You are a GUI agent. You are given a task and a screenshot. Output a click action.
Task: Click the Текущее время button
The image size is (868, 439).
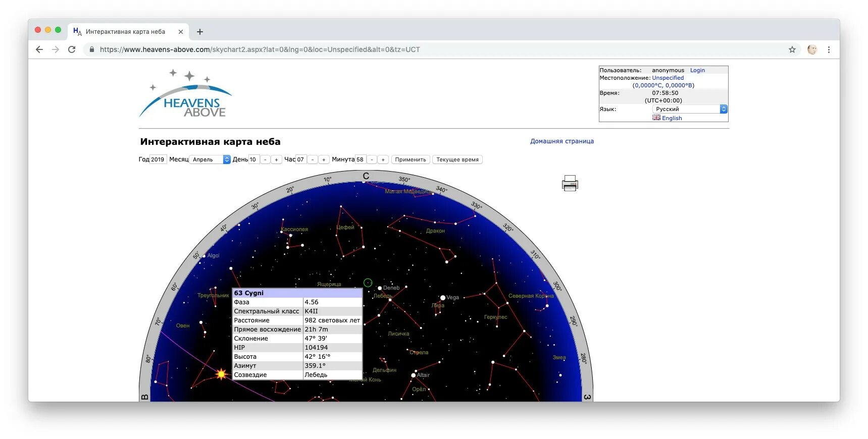pos(457,159)
